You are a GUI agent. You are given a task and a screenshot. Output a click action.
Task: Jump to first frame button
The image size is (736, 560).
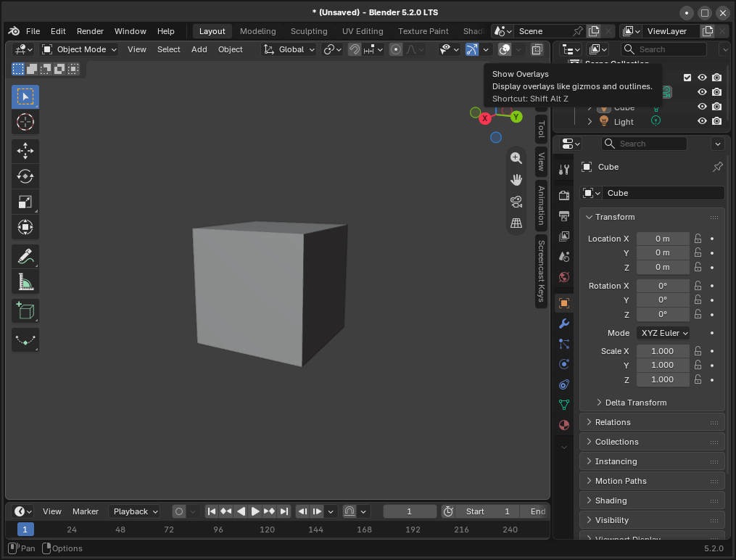(212, 511)
